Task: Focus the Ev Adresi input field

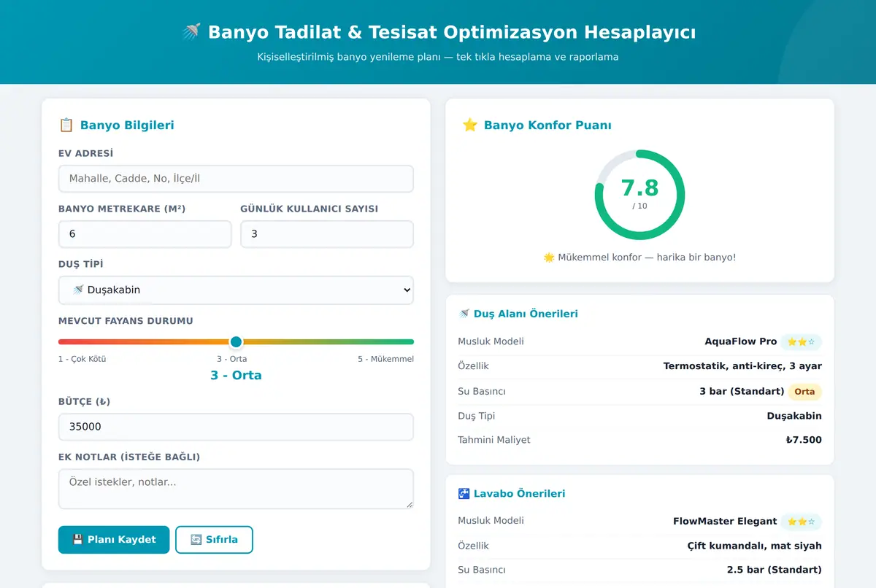Action: tap(236, 179)
